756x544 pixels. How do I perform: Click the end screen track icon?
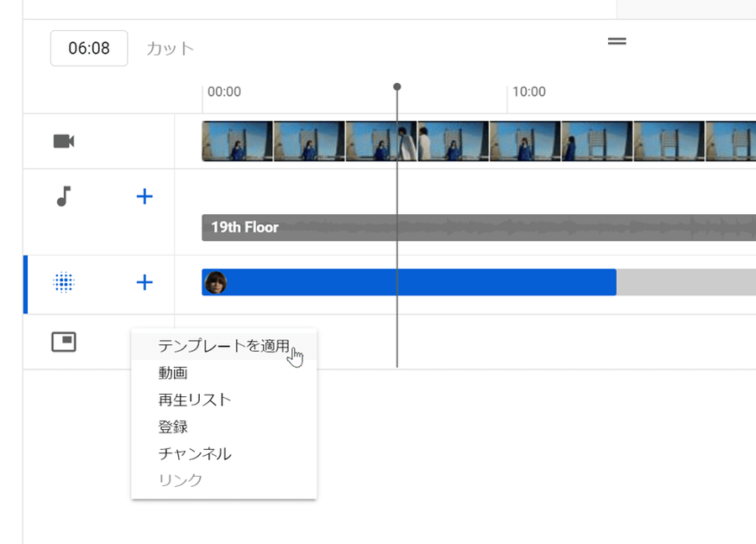coord(64,342)
